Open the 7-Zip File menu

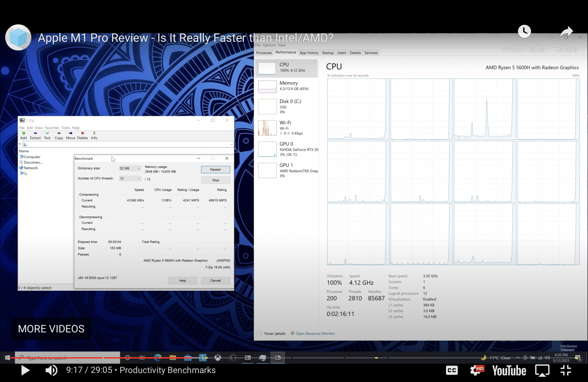coord(21,128)
